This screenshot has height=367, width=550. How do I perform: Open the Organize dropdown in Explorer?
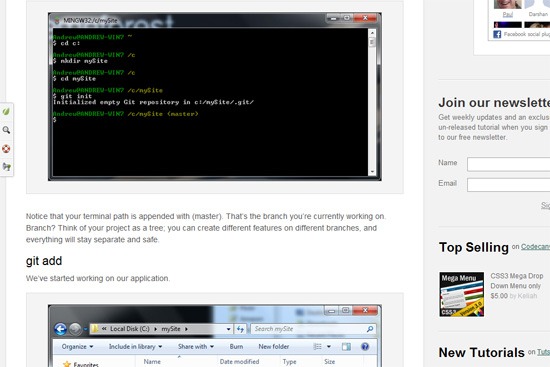point(77,347)
